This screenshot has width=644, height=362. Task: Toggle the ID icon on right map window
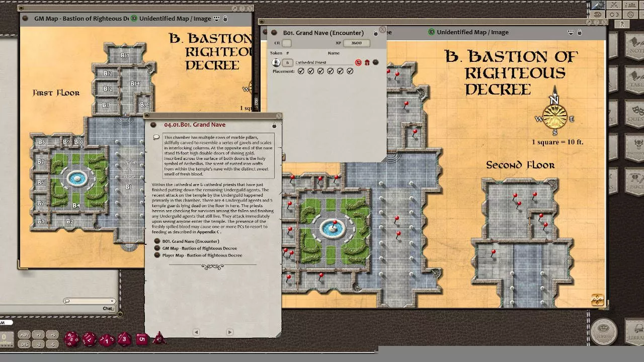[432, 32]
